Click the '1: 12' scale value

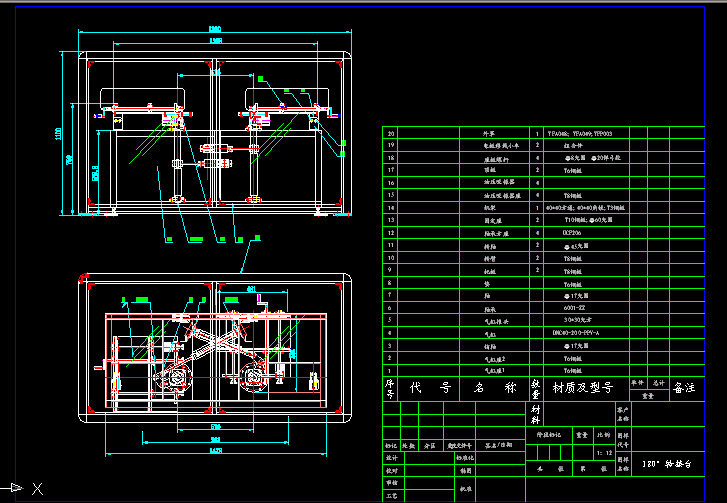(x=604, y=452)
